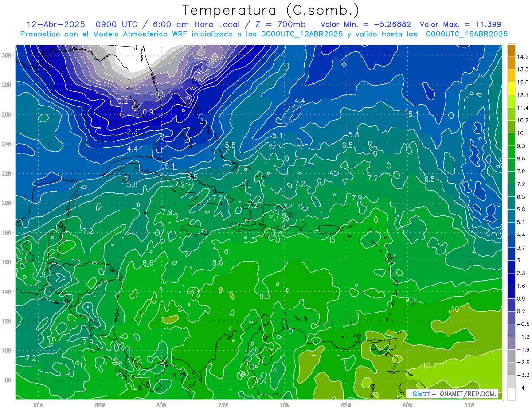This screenshot has height=411, width=532.
Task: Click the '90W' longitude axis label
Action: (38, 405)
